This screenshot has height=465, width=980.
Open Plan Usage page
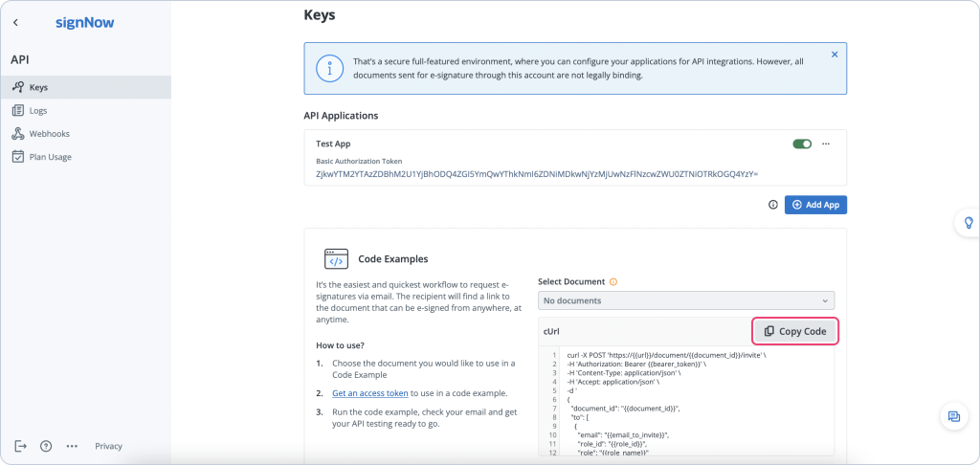[50, 157]
